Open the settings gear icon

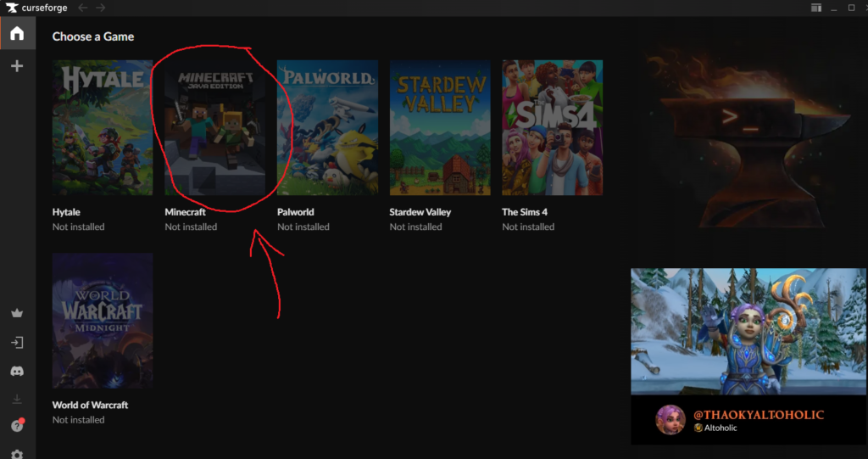click(x=17, y=454)
